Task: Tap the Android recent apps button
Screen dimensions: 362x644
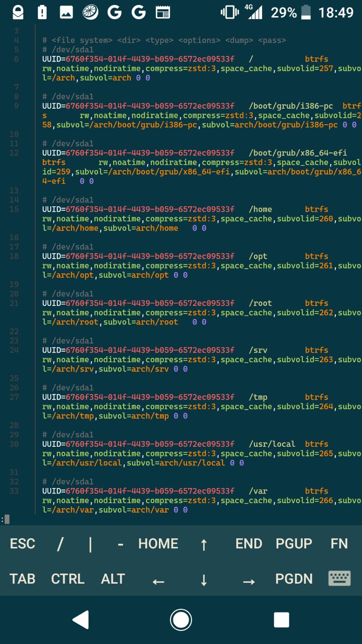Action: [281, 620]
